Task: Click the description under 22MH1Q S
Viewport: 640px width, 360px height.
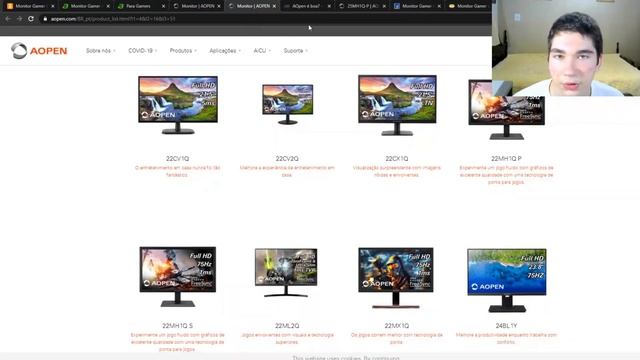Action: (178, 342)
